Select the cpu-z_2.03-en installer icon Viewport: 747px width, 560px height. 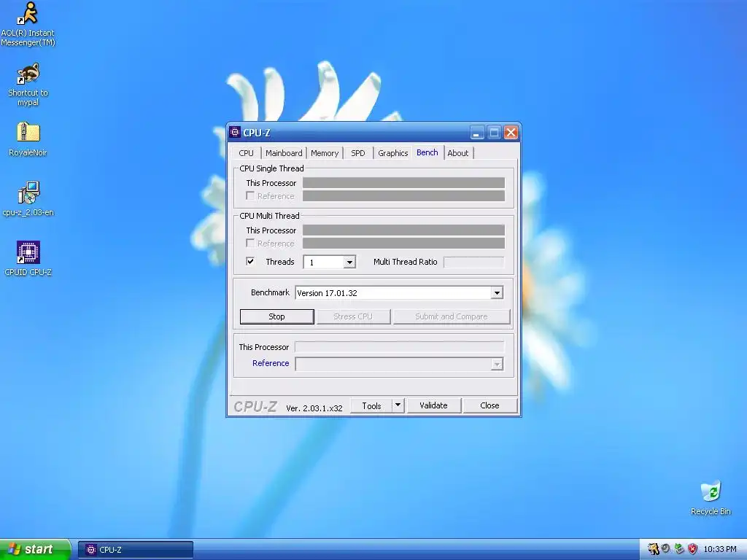[28, 199]
